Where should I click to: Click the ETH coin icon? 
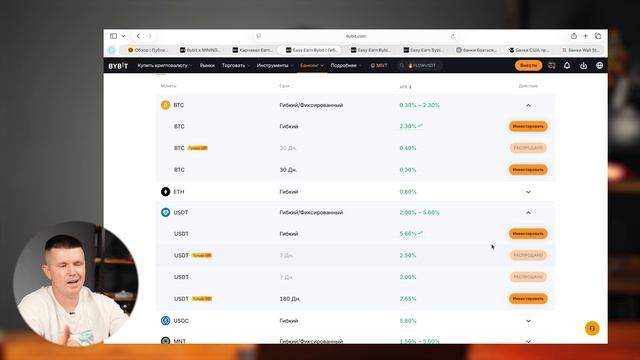pyautogui.click(x=165, y=191)
